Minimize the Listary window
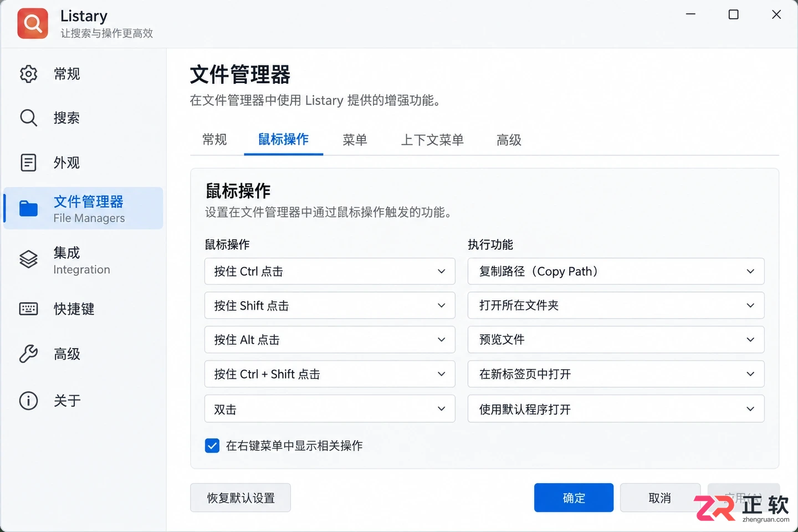This screenshot has height=532, width=798. [x=690, y=14]
